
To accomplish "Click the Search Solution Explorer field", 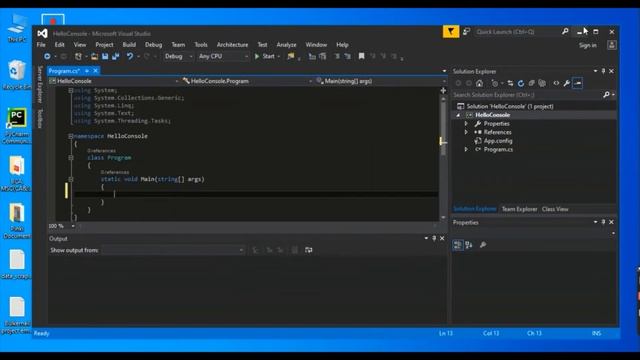I will 527,95.
